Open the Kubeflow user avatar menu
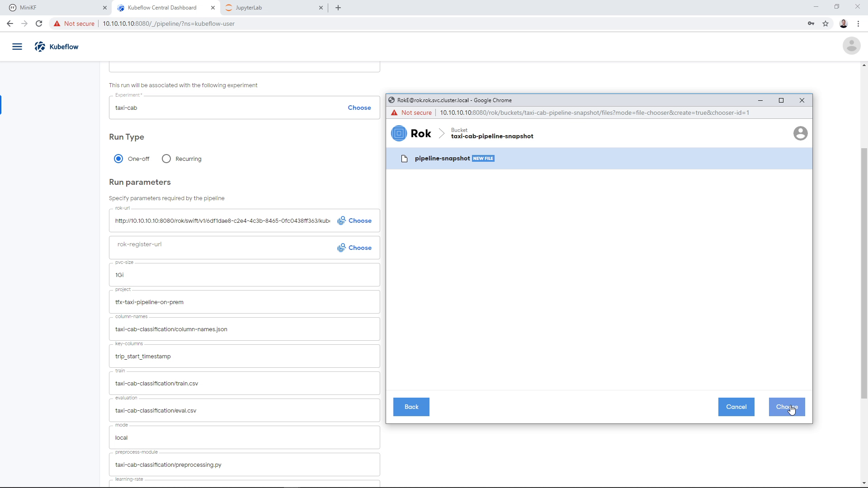Viewport: 868px width, 488px height. click(x=851, y=46)
